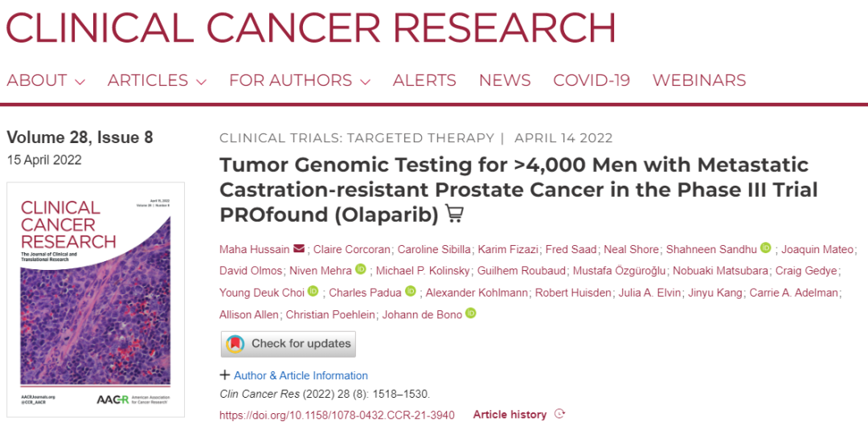Screen dimensions: 868x430
Task: Click the shopping cart icon beside the article title
Action: coord(455,215)
